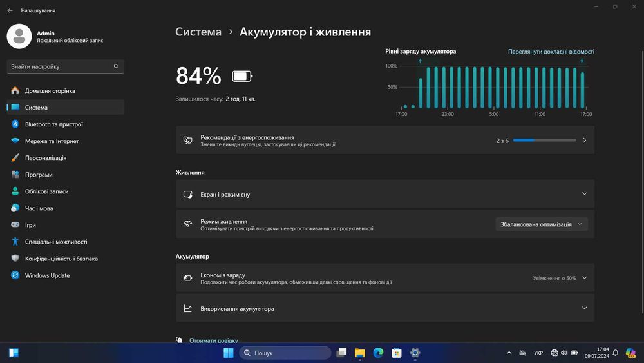Click the Екран і режим сну screen icon
Image resolution: width=644 pixels, height=363 pixels.
tap(187, 195)
